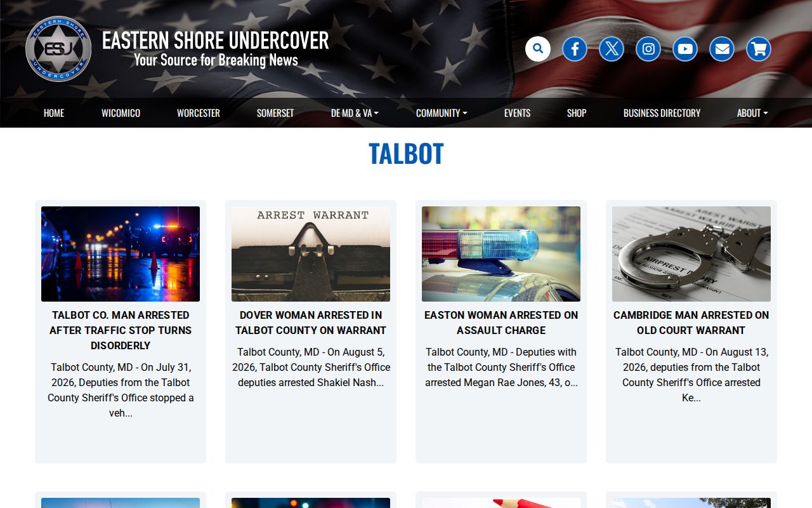Screen dimensions: 812x508
Task: Visit the Facebook page icon
Action: 575,49
